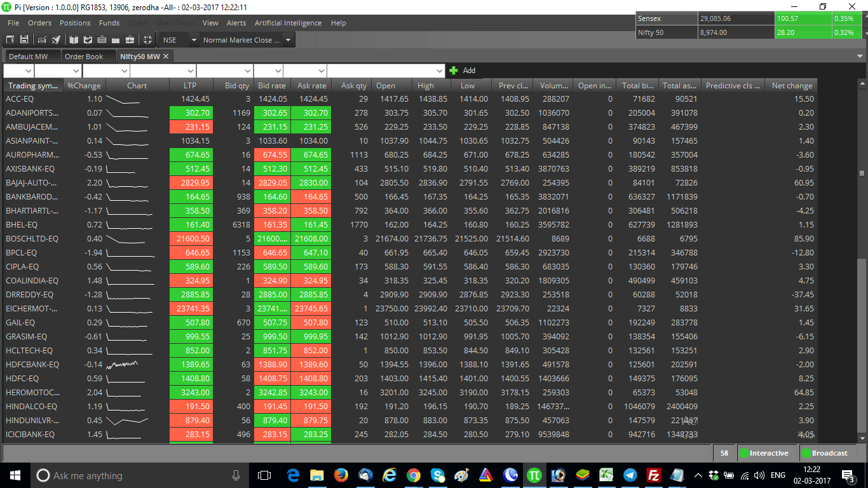
Task: Open Excel from the taskbar
Action: (606, 475)
